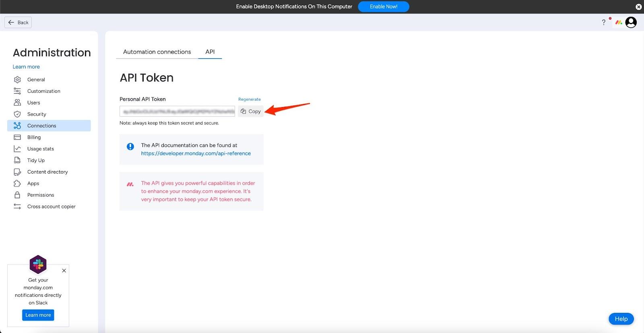
Task: Click the 'always keep this token secret' note
Action: [169, 123]
